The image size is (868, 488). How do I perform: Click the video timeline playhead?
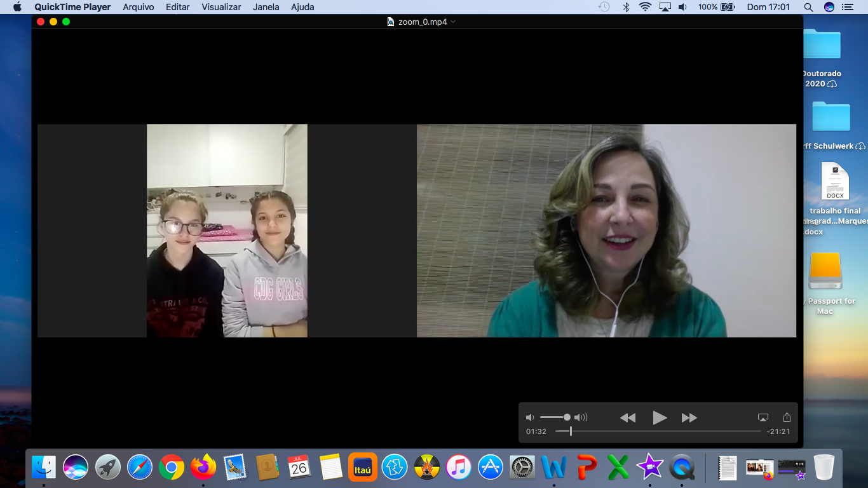click(x=571, y=431)
